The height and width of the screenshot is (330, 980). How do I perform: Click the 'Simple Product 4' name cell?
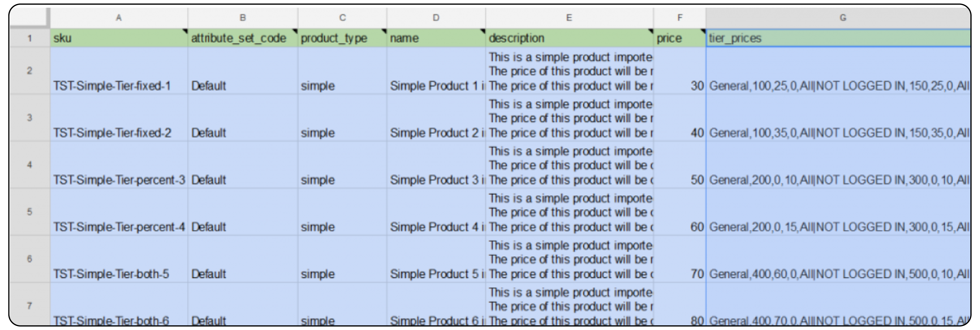[436, 212]
